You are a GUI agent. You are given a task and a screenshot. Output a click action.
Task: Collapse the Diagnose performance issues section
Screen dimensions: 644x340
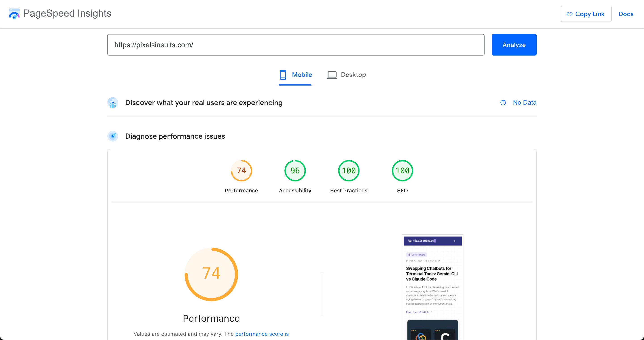(175, 136)
